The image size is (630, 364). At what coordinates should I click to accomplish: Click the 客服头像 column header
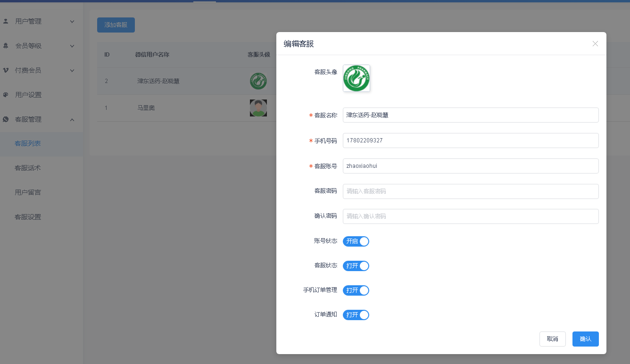pos(259,55)
